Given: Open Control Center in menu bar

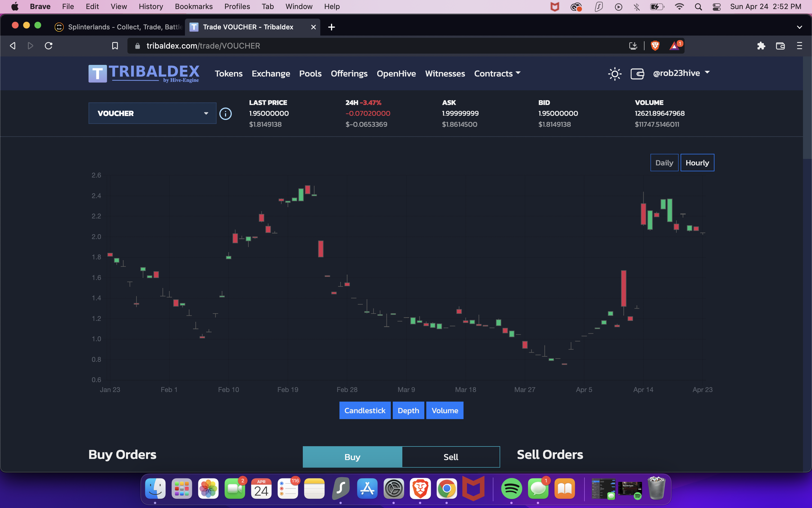Looking at the screenshot, I should point(716,7).
